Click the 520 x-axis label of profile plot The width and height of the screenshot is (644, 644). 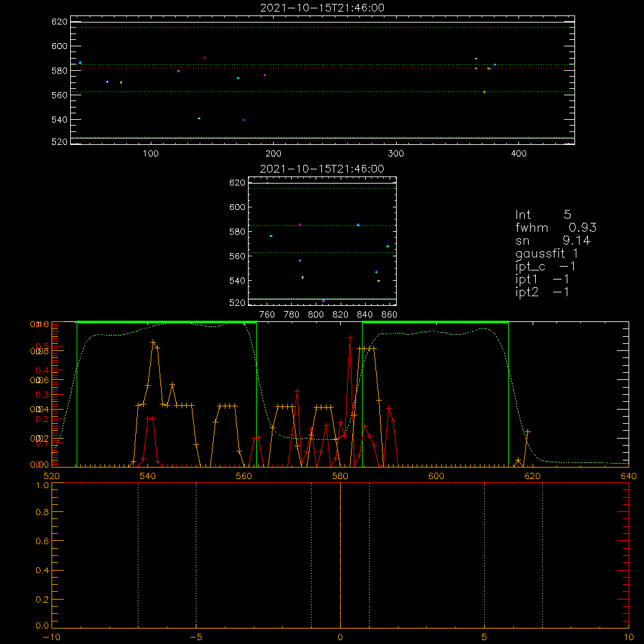click(x=52, y=476)
